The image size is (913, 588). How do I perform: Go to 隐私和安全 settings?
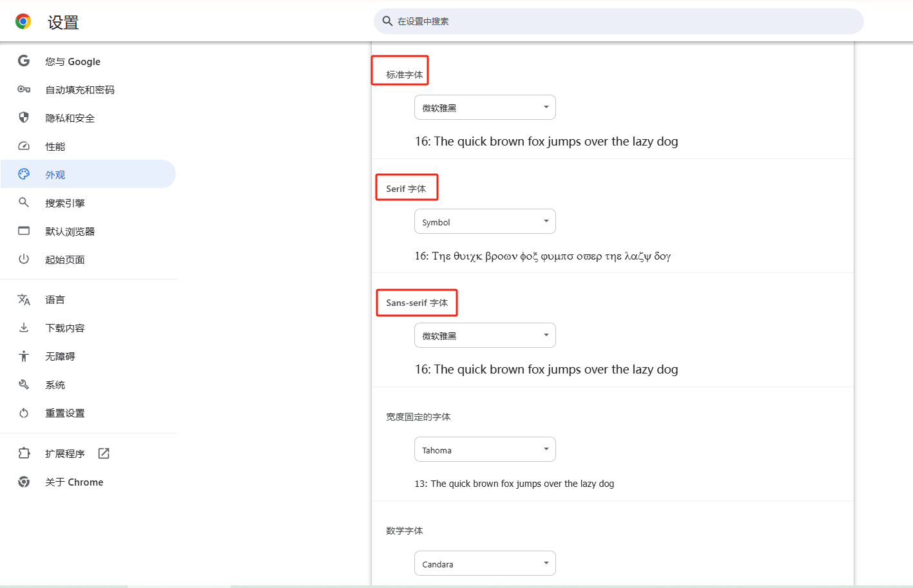[x=88, y=118]
